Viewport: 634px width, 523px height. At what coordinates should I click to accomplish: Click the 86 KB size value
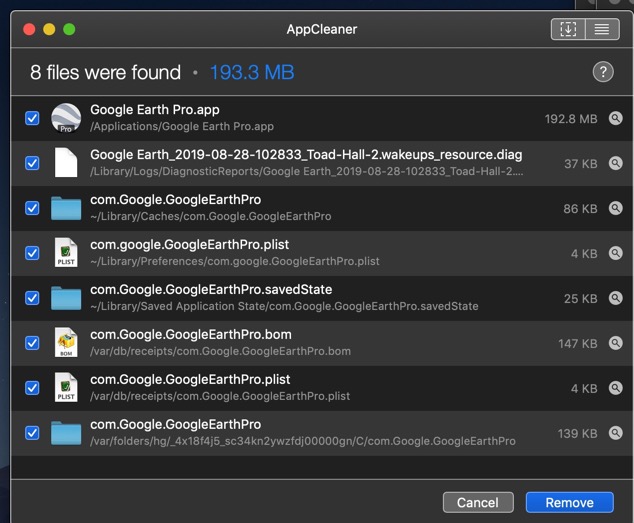(x=580, y=209)
